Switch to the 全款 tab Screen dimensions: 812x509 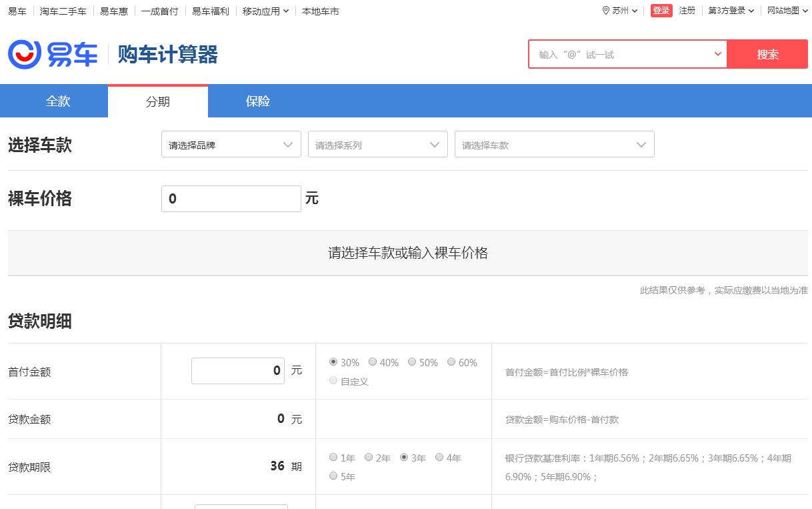tap(58, 101)
